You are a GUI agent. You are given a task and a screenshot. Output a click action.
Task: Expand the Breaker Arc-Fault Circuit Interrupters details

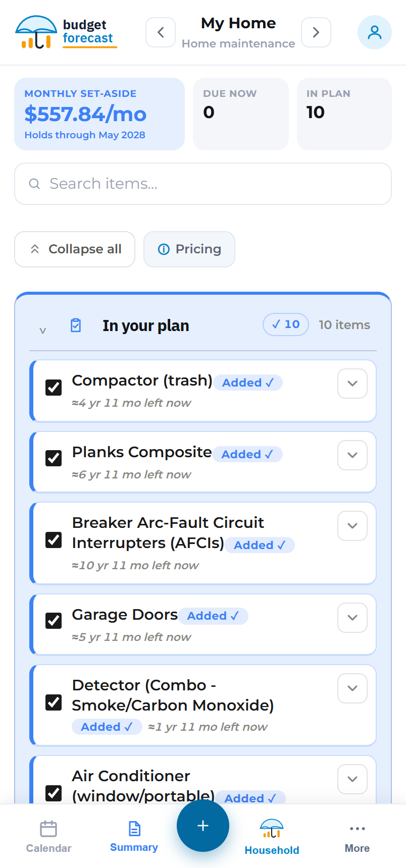(352, 526)
